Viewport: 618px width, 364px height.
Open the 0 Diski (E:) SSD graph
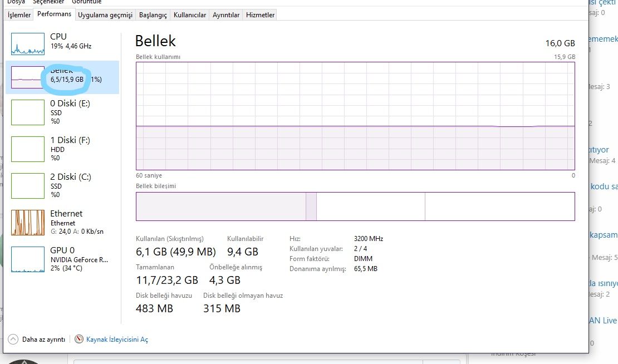point(28,112)
